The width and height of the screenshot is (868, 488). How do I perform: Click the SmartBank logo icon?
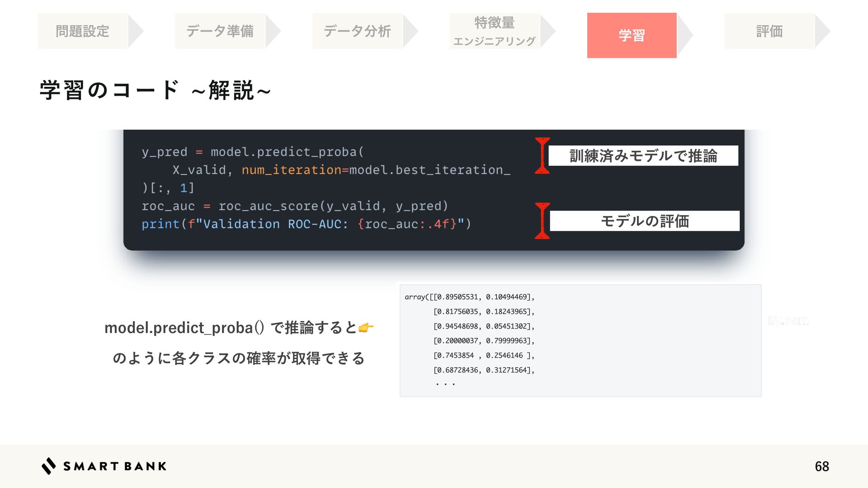49,466
